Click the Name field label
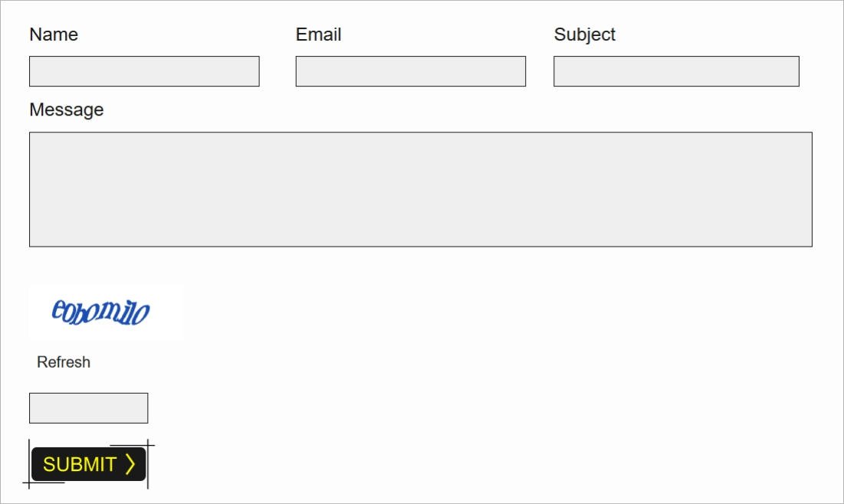The image size is (844, 504). pyautogui.click(x=54, y=34)
